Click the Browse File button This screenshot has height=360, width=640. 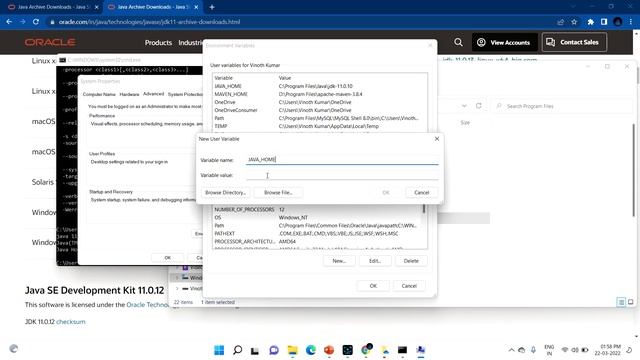click(x=278, y=192)
